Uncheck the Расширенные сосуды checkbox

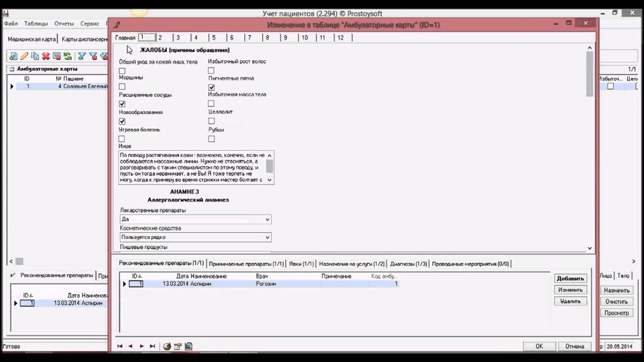[x=122, y=104]
